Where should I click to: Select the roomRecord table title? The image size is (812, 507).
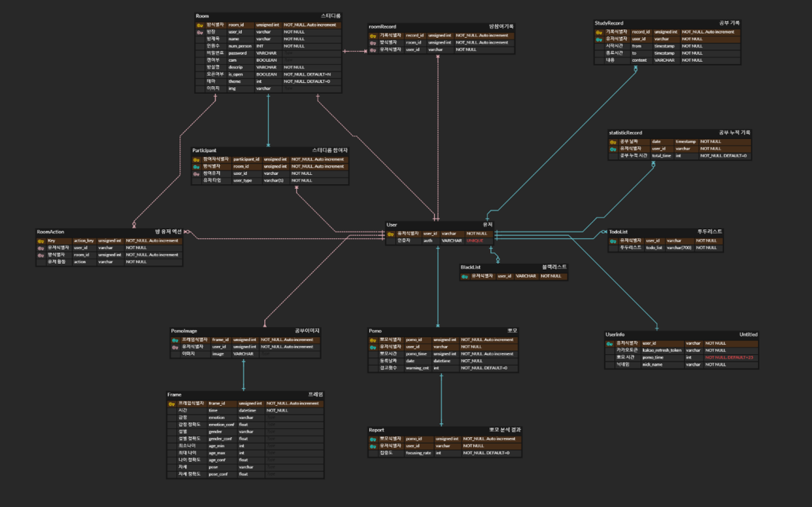coord(382,26)
